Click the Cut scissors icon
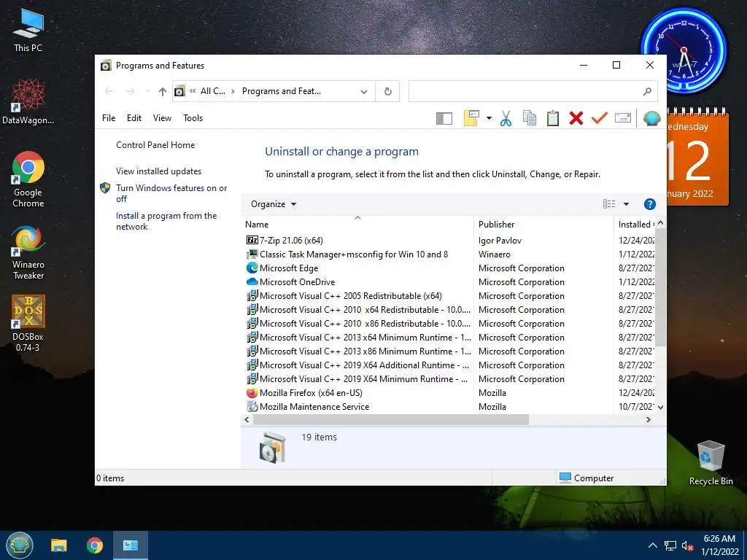This screenshot has width=747, height=560. (506, 118)
